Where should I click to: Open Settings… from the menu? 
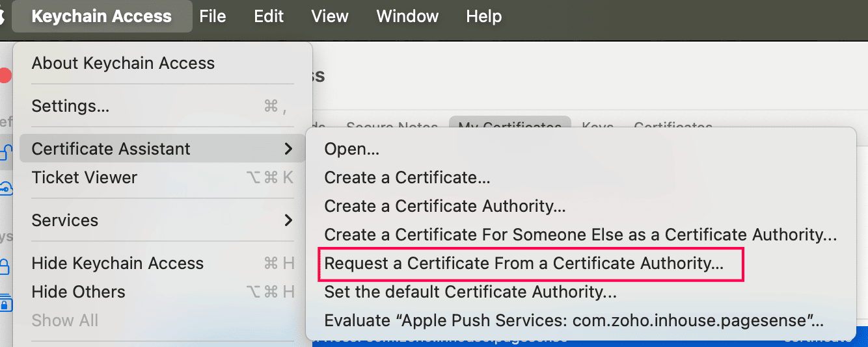[x=70, y=106]
